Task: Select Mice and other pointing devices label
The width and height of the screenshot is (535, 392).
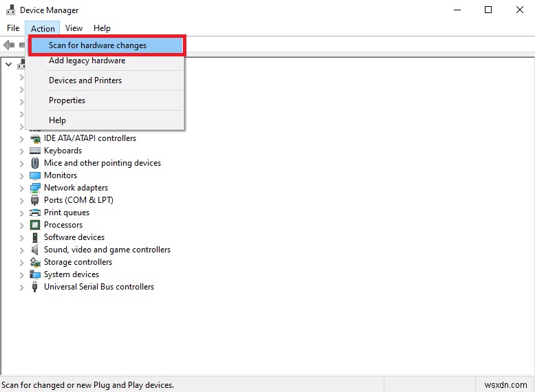Action: (102, 163)
